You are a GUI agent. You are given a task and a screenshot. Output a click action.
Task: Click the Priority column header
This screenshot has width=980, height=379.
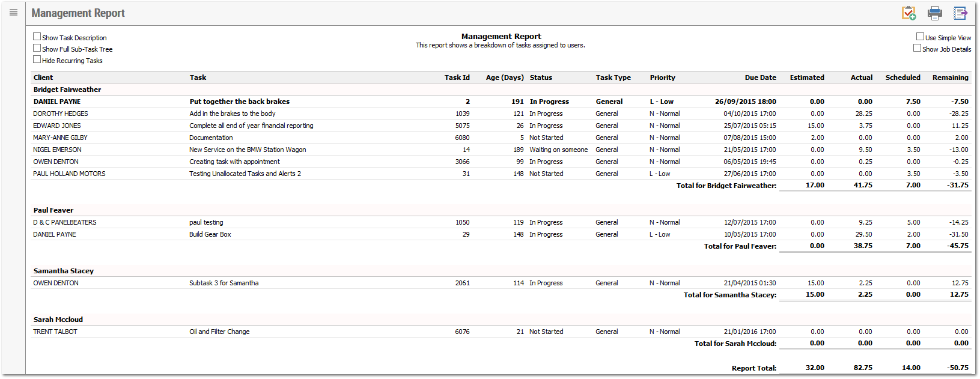coord(662,77)
